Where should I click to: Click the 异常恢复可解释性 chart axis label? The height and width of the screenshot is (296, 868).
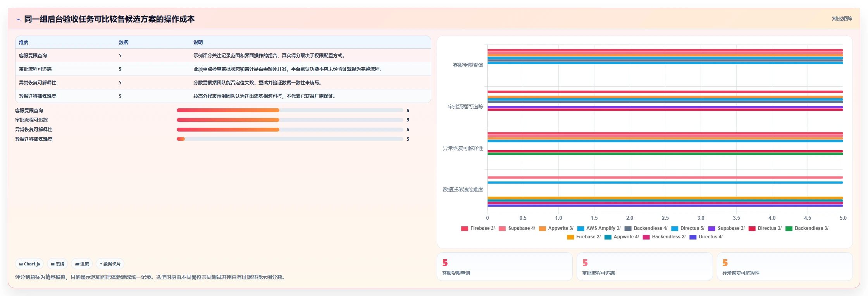463,148
